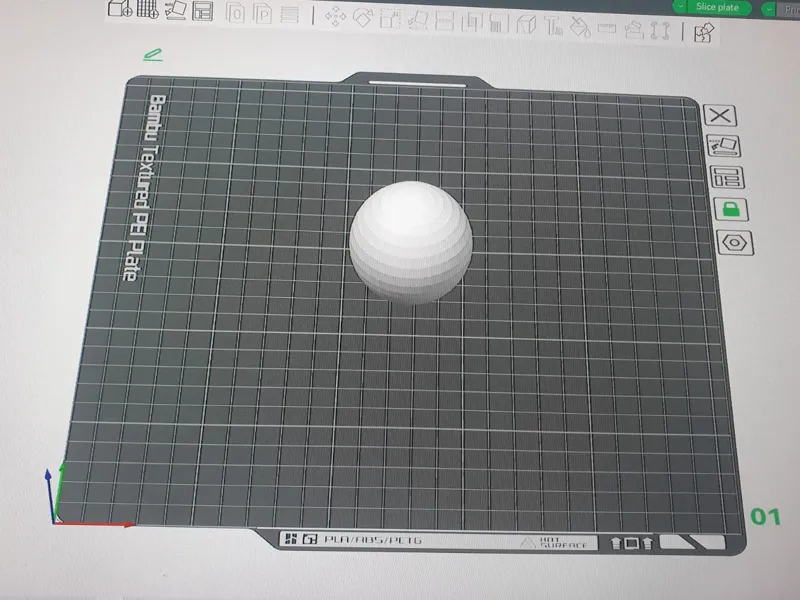Select the Lay on face tool
Screen dimensions: 800x600
(417, 20)
